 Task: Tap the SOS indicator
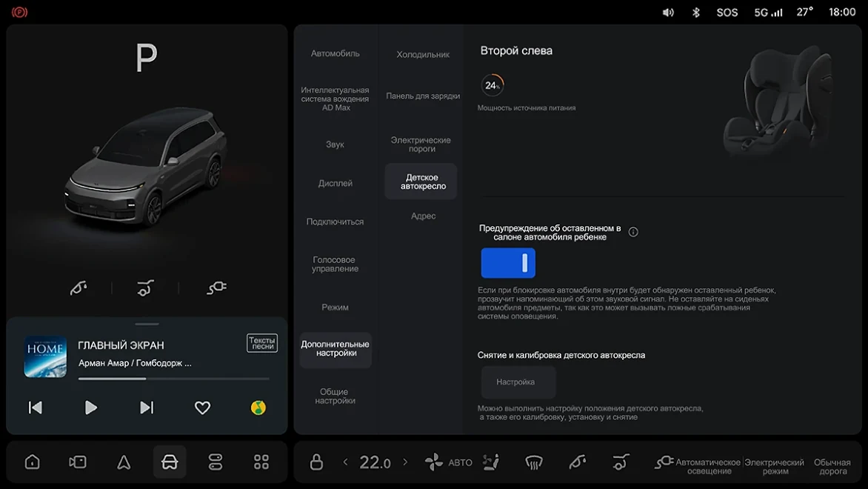(727, 12)
